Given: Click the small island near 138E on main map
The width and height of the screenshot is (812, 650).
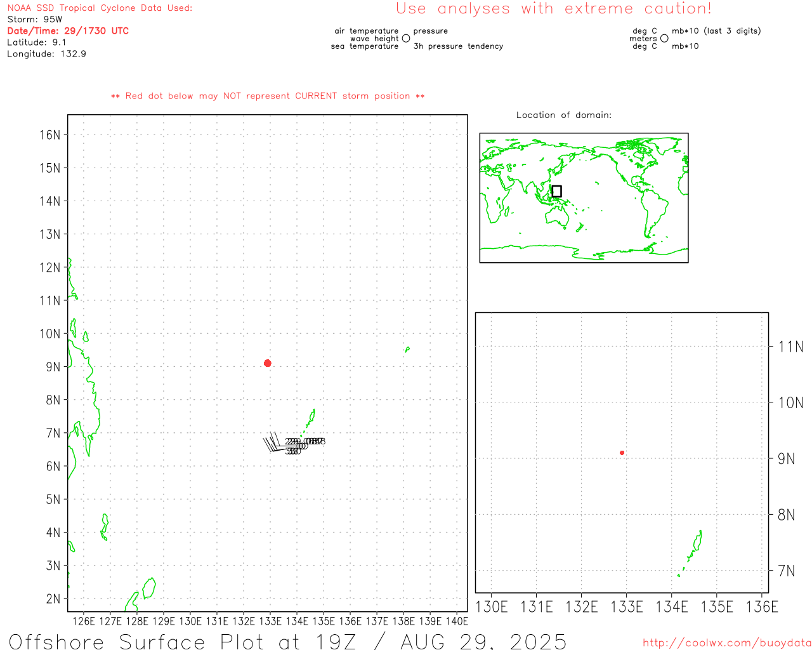Looking at the screenshot, I should click(x=407, y=349).
